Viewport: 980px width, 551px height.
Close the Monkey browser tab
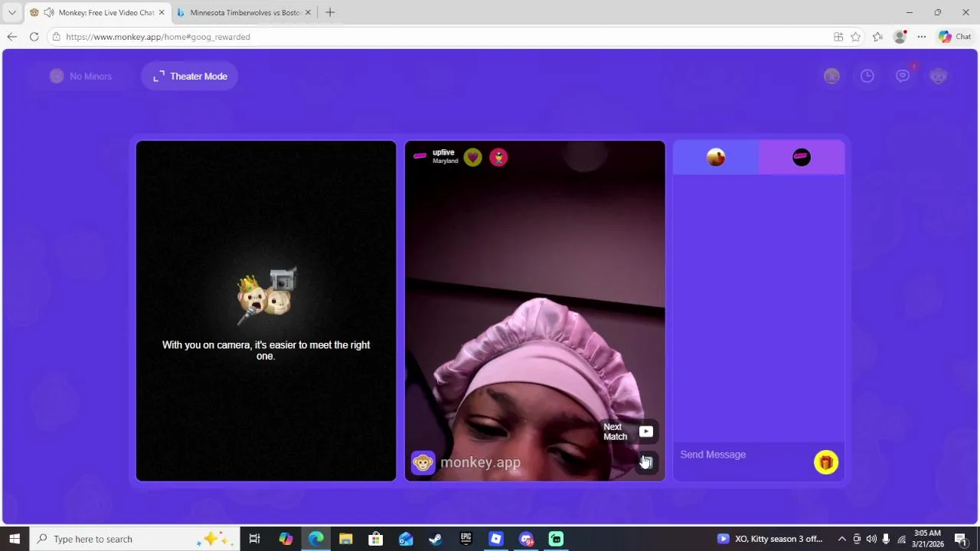[x=162, y=12]
